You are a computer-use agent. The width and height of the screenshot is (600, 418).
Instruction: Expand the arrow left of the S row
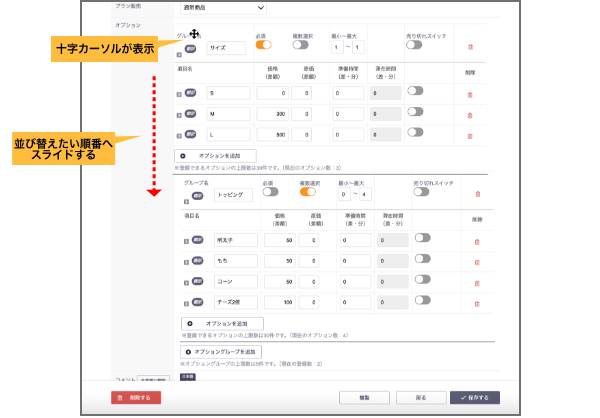178,92
